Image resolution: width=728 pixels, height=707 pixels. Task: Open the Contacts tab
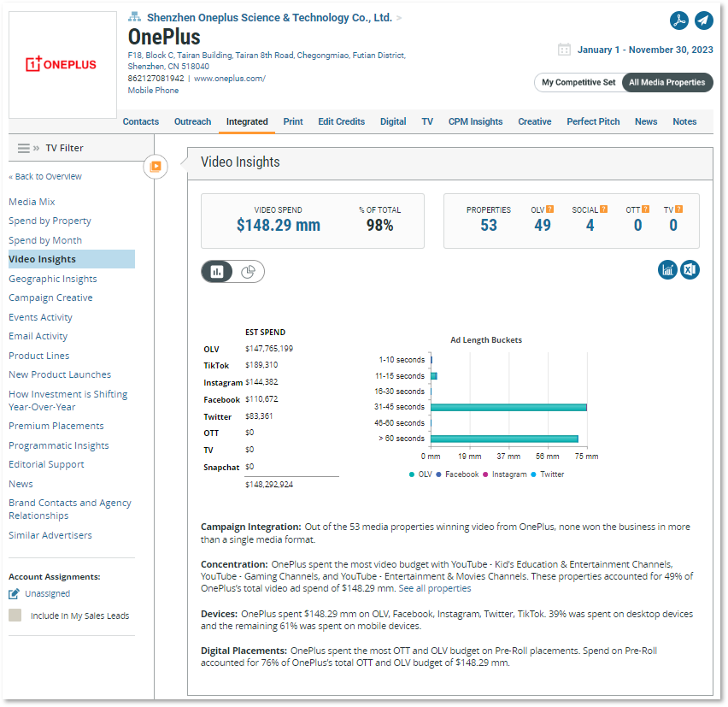pyautogui.click(x=141, y=121)
